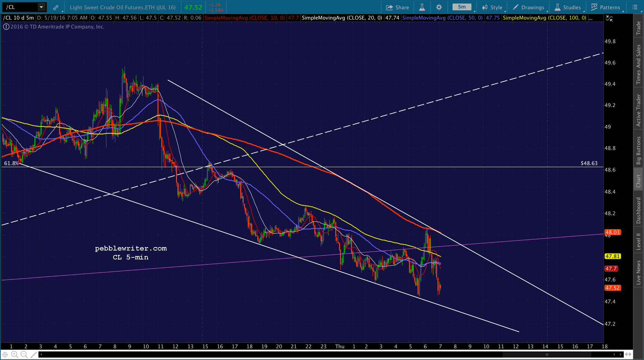Toggle the Times And Sales side panel
The width and height of the screenshot is (644, 360).
639,64
